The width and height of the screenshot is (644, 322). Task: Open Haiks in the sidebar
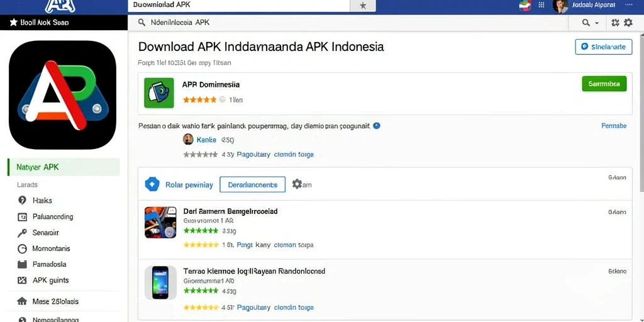(42, 201)
